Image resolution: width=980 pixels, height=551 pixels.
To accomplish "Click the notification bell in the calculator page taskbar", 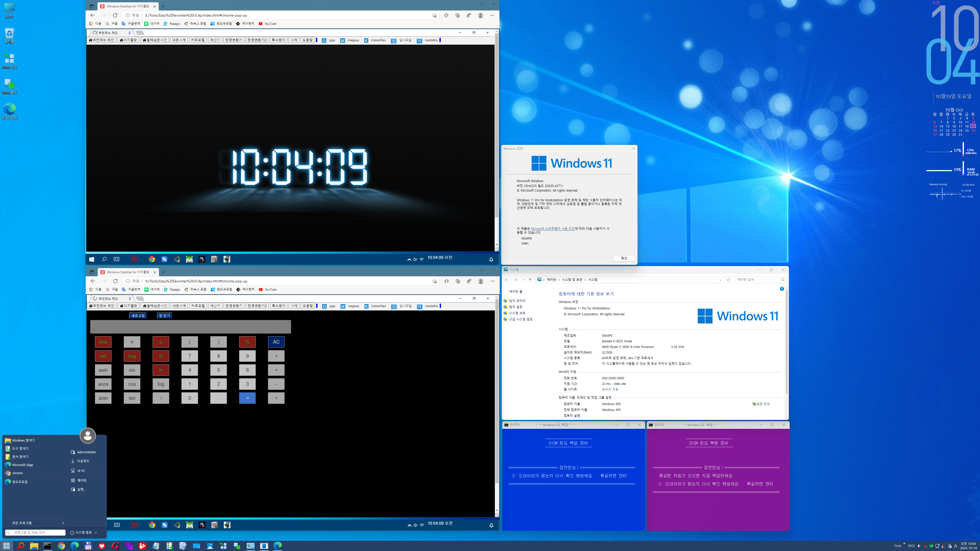I will point(491,525).
